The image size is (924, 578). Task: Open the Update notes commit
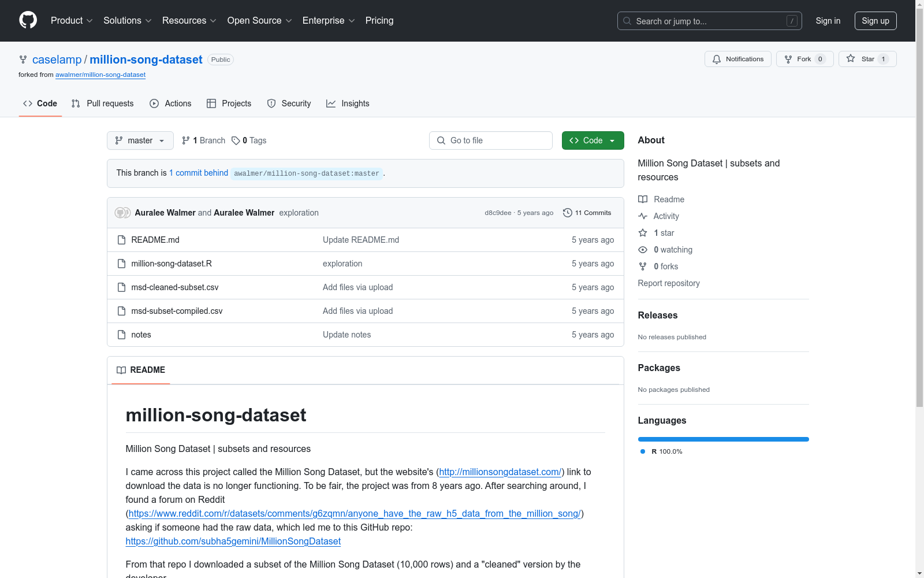pyautogui.click(x=347, y=335)
